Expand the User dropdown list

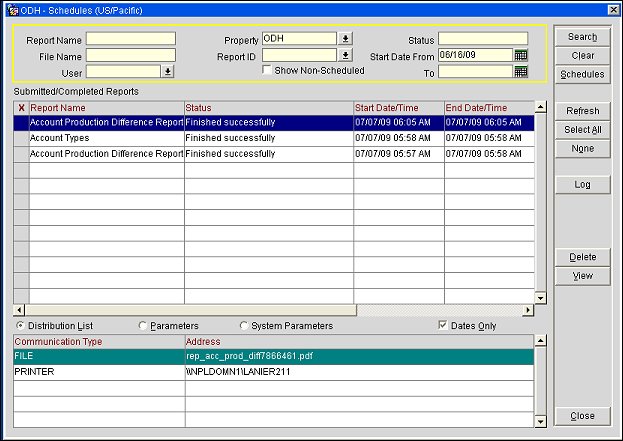(x=167, y=71)
